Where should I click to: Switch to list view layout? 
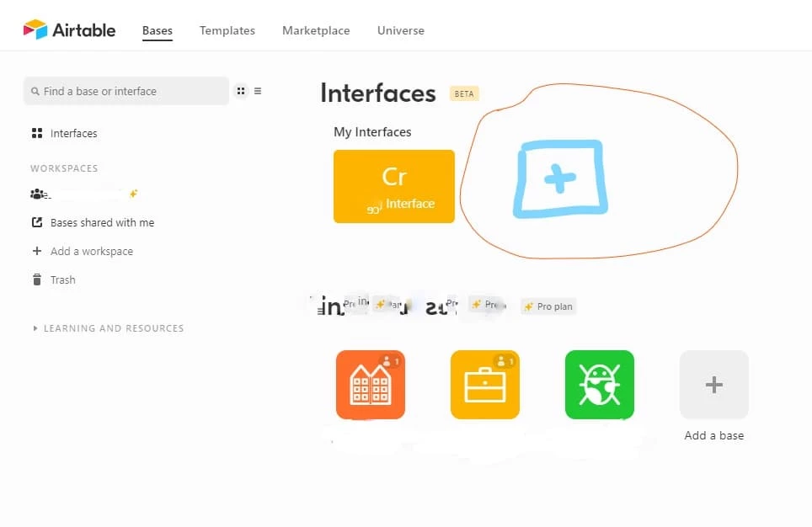258,91
